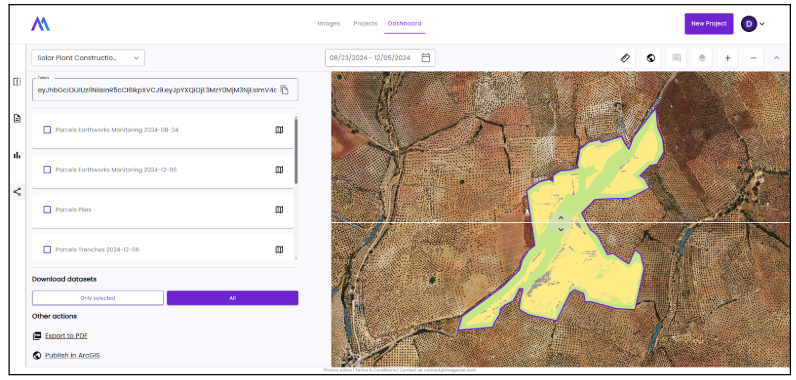
Task: Check Parcels Earthworks Monitoring 2024-08-24
Action: 47,130
